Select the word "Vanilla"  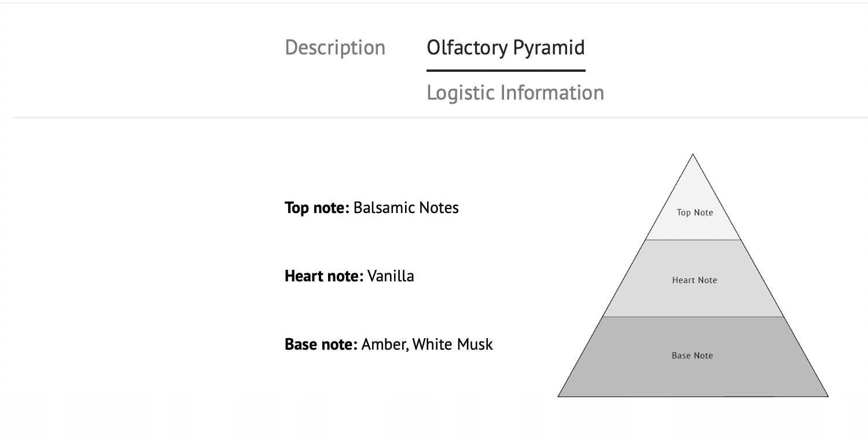pyautogui.click(x=391, y=276)
